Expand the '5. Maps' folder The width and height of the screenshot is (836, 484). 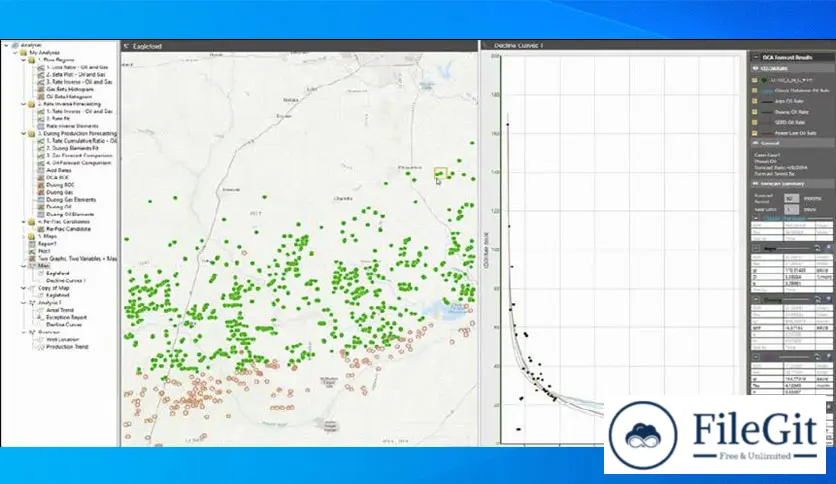[x=24, y=236]
